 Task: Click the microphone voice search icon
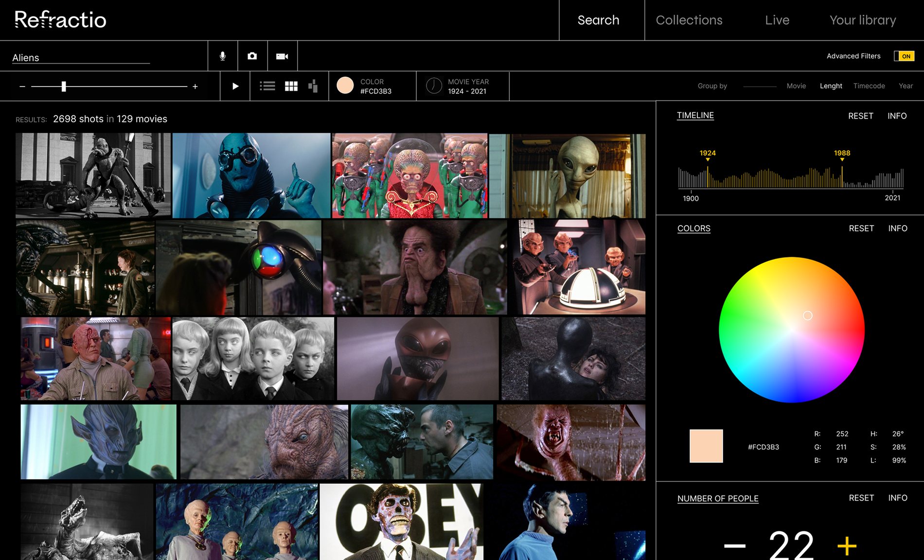point(223,56)
